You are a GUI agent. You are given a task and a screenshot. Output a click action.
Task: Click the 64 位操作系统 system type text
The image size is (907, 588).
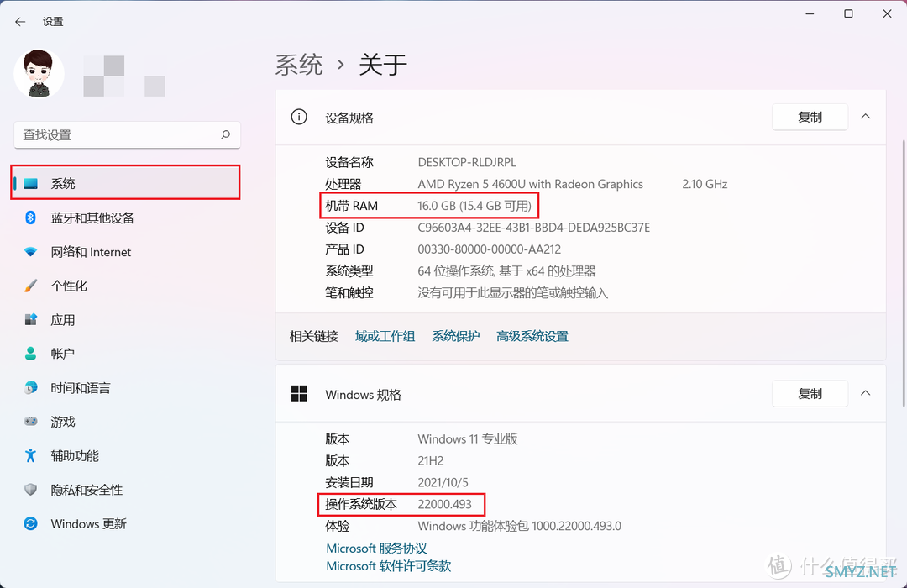(506, 270)
